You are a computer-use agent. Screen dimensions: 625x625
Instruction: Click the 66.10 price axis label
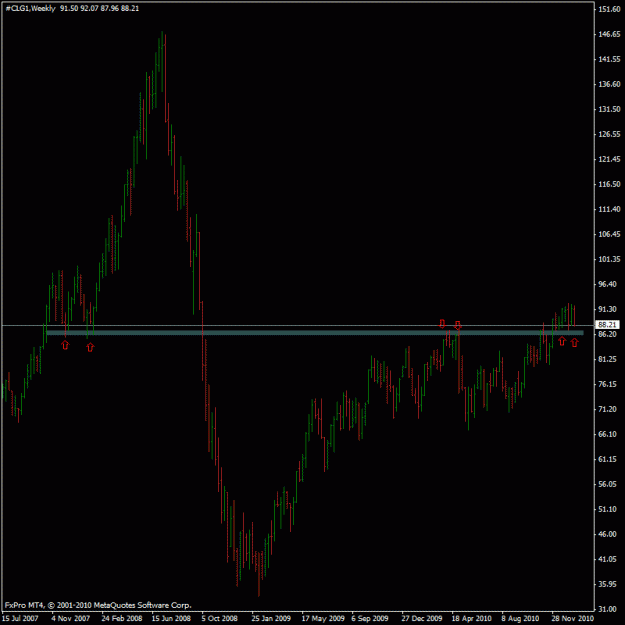(x=607, y=434)
